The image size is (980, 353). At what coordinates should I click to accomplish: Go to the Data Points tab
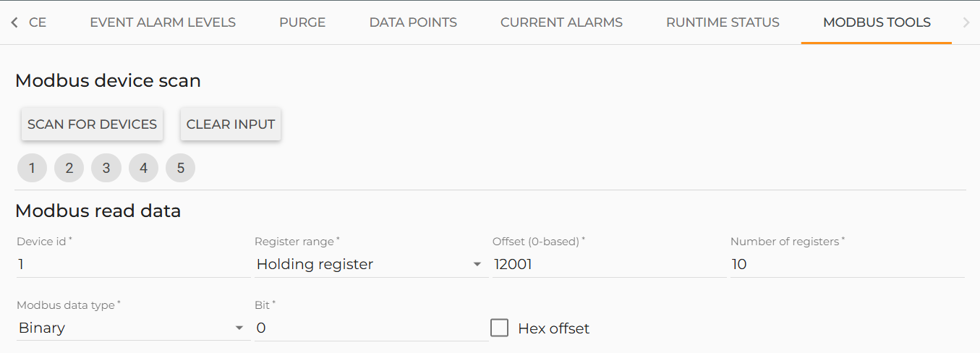[x=413, y=22]
